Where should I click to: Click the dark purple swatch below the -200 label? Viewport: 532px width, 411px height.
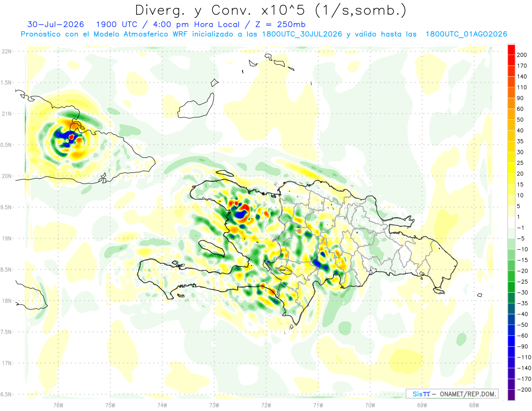pyautogui.click(x=511, y=395)
